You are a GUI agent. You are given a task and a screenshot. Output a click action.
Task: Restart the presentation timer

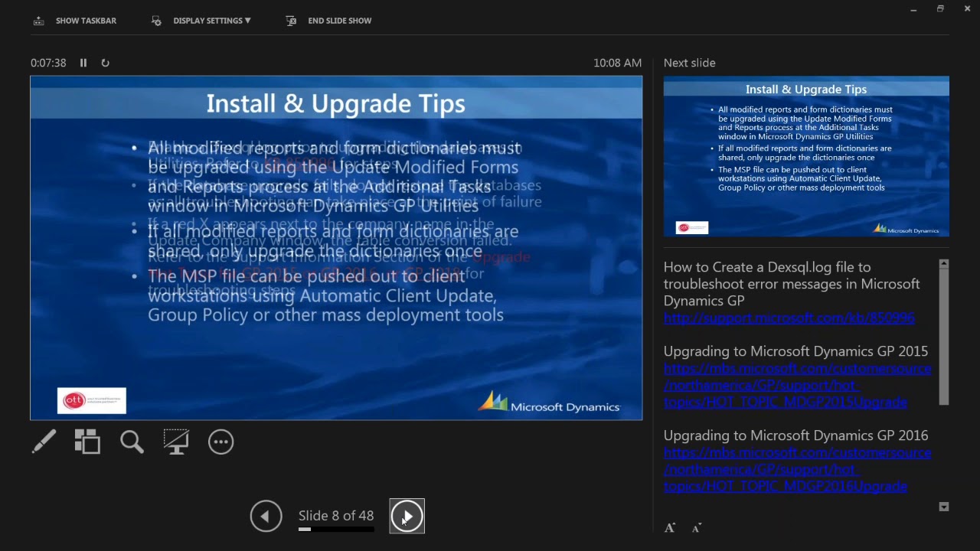[105, 63]
